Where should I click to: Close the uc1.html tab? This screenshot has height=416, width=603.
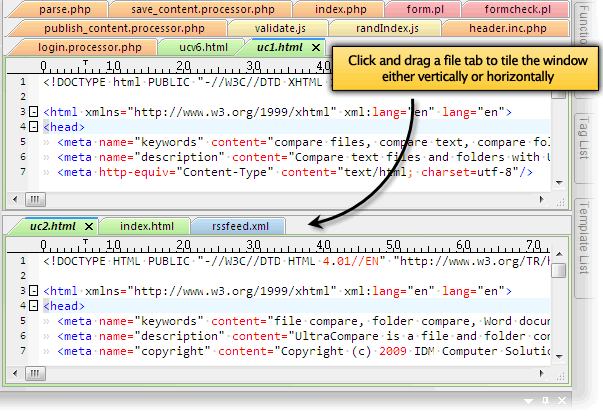(316, 47)
